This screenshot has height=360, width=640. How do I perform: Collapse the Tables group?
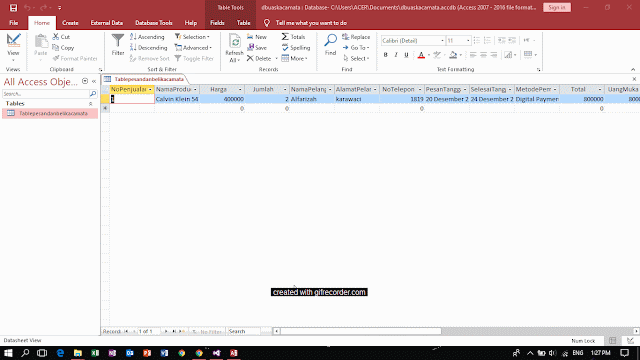[x=91, y=104]
